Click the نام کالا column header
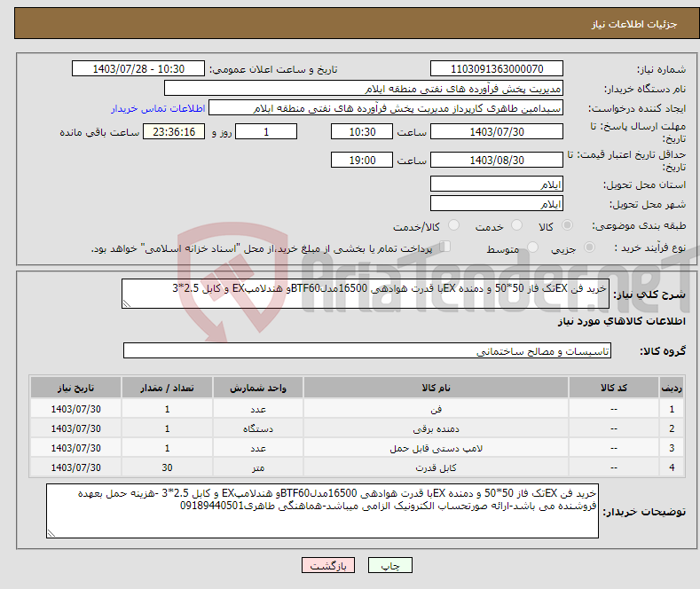Image resolution: width=700 pixels, height=589 pixels. tap(436, 388)
